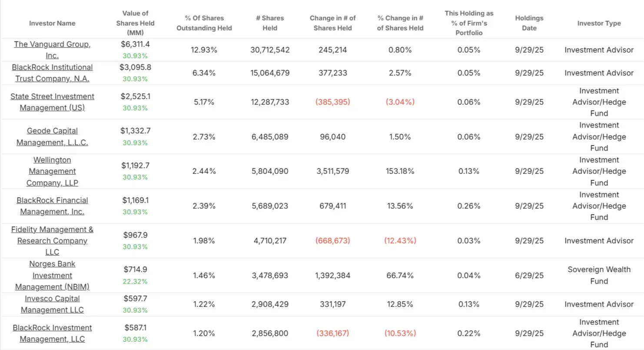Screen dimensions: 644x350
Task: Sort by Investor Name column header
Action: (x=52, y=23)
